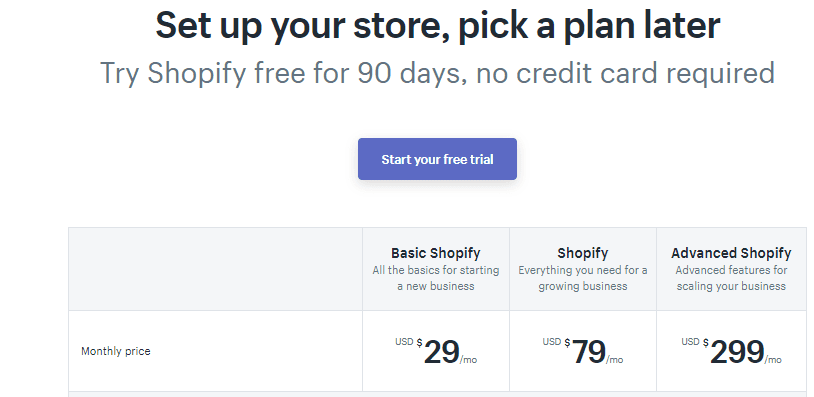
Task: Click the USD label beside the $79 price
Action: [552, 342]
